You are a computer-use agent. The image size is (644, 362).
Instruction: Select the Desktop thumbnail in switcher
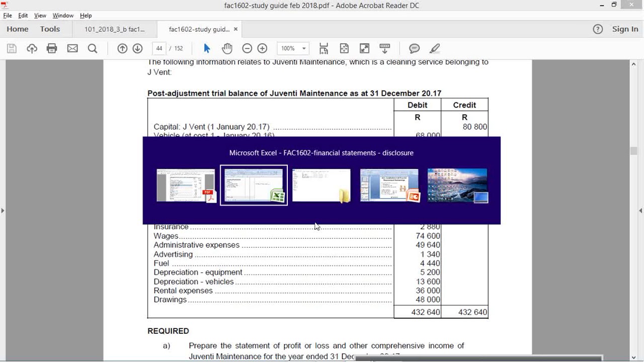pyautogui.click(x=457, y=186)
